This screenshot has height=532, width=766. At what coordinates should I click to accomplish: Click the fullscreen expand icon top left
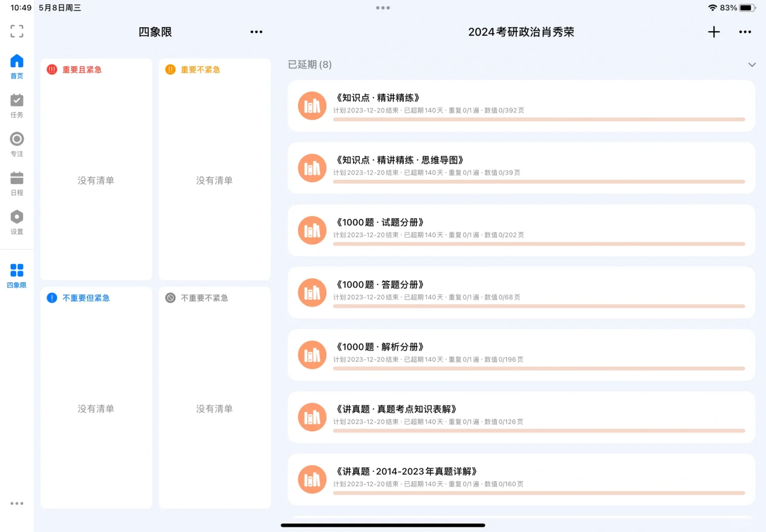point(17,31)
